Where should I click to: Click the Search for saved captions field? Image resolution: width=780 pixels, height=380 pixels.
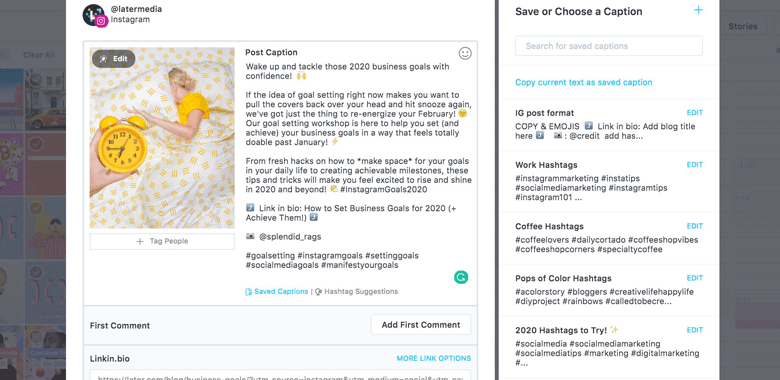609,46
